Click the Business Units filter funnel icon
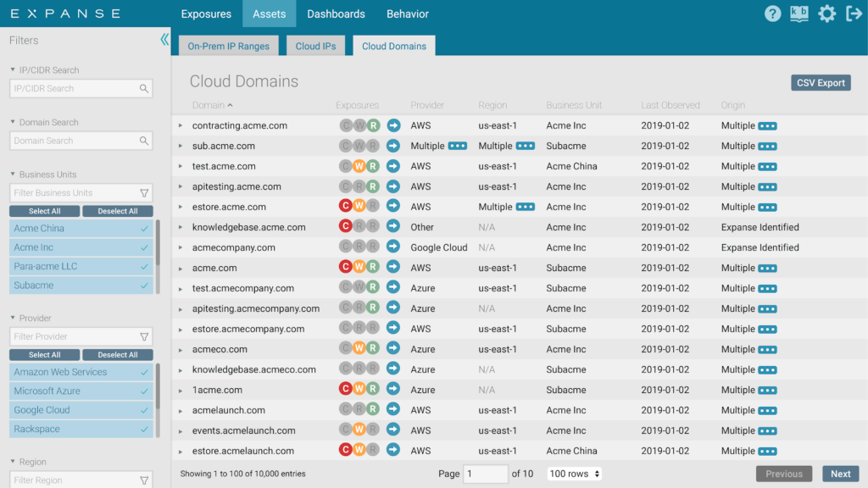 [144, 193]
